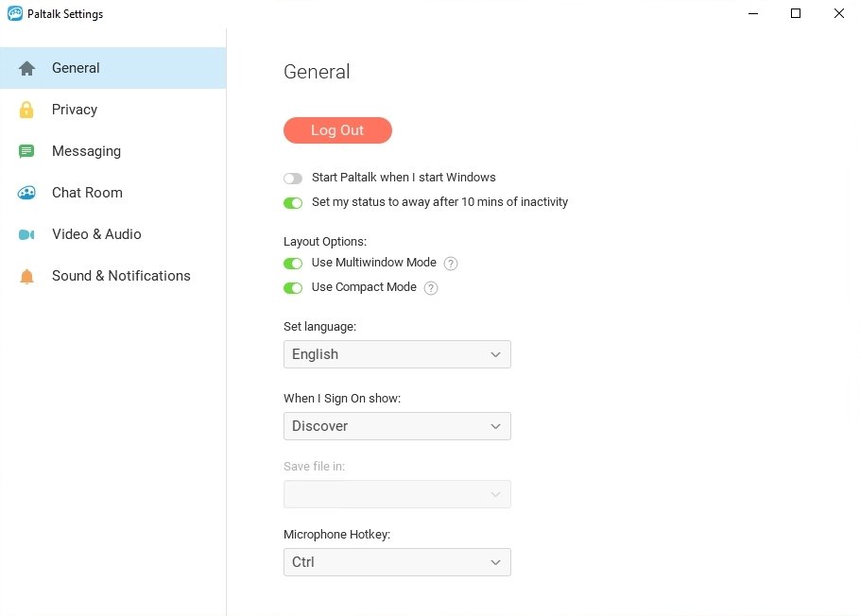Open help for Use Multiwindow Mode

coord(450,264)
